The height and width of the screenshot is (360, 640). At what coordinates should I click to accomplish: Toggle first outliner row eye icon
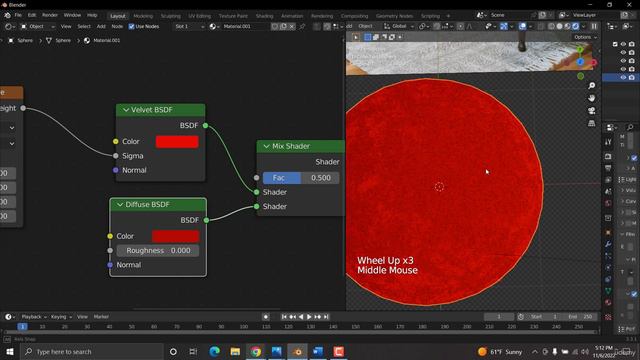point(623,44)
